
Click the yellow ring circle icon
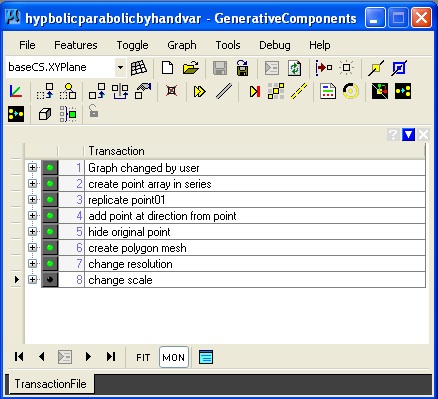[x=351, y=91]
